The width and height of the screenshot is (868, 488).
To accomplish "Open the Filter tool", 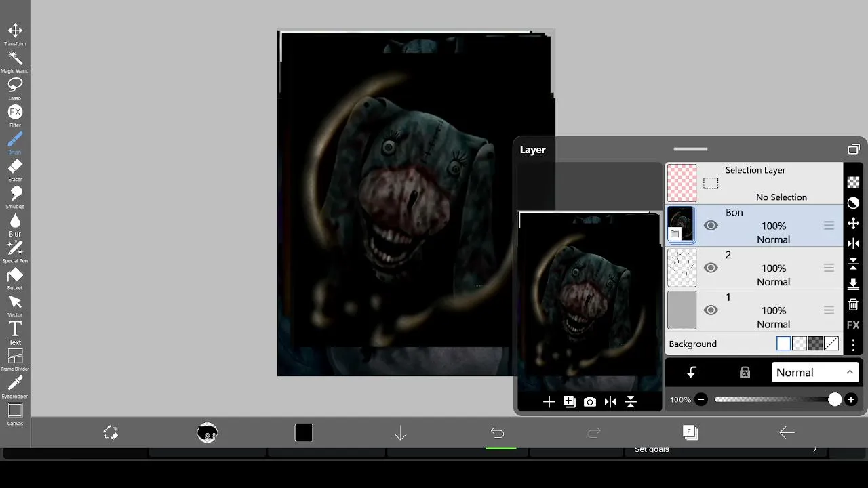I will tap(15, 115).
